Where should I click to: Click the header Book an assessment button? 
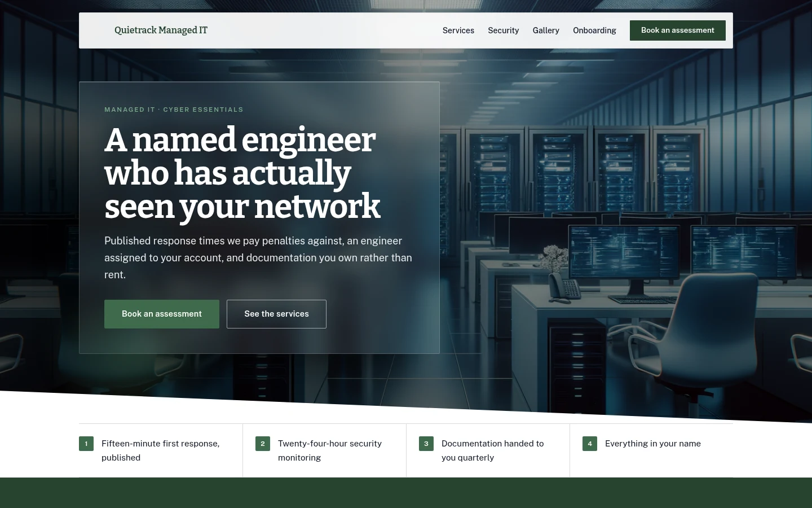(x=677, y=30)
